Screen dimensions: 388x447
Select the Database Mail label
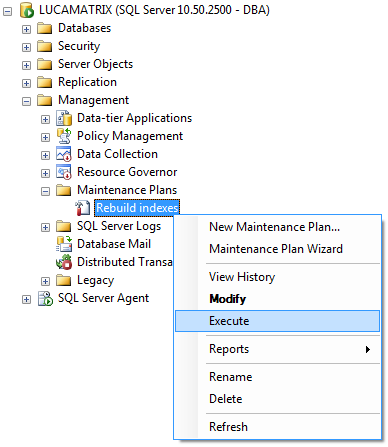(x=114, y=244)
